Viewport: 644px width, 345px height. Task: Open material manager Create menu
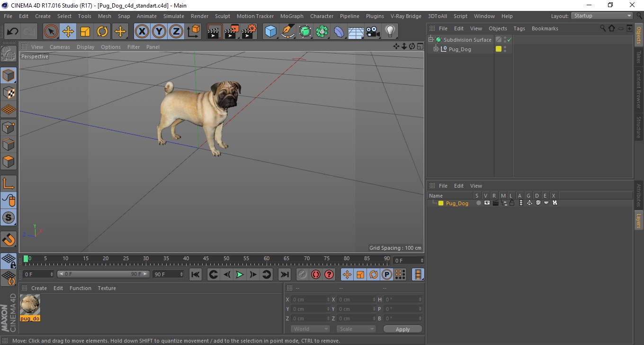pos(39,288)
